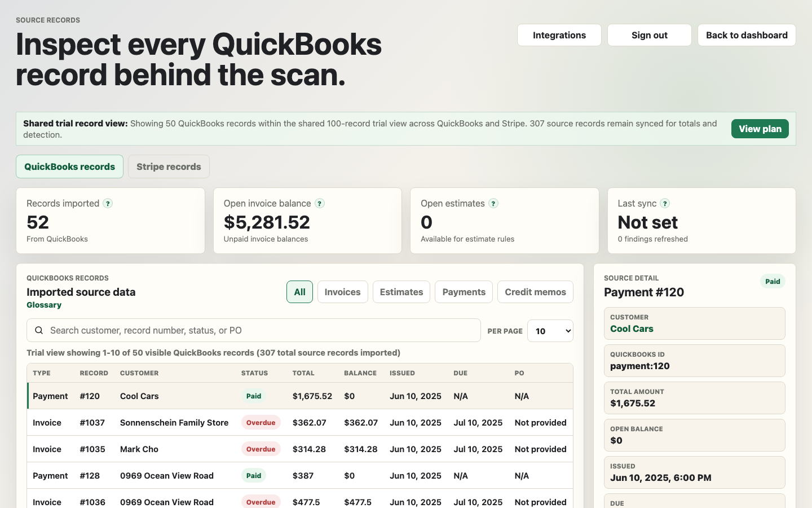Select the Invoice #1036 row
Screen dimensions: 812x508
click(x=300, y=499)
